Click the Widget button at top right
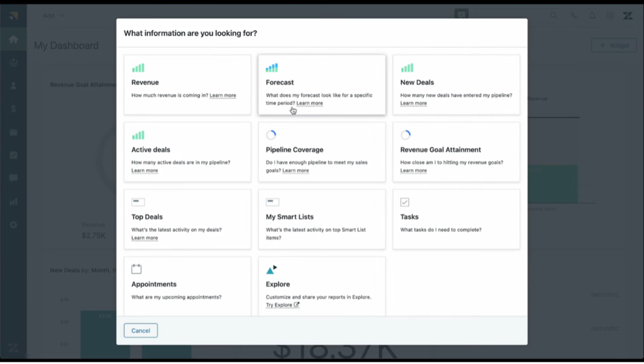 (614, 45)
